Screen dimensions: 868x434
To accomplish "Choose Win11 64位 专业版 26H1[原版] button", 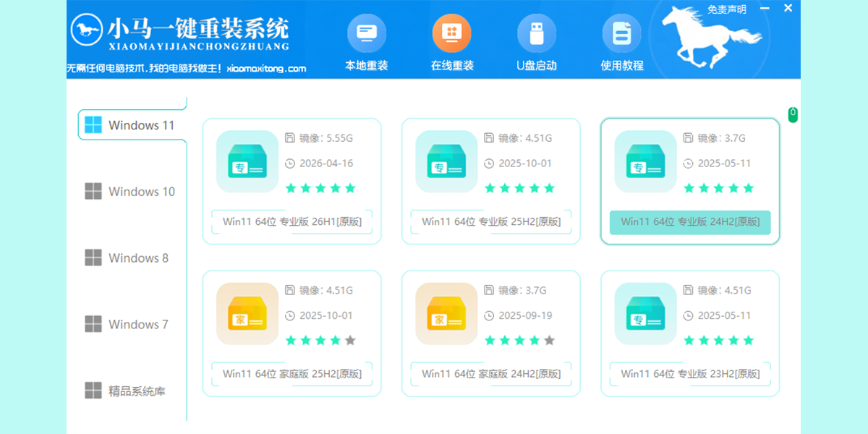I will point(292,222).
